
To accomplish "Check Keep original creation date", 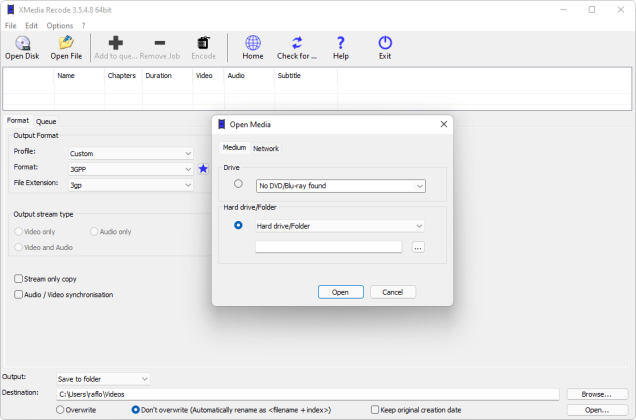I will click(x=375, y=410).
